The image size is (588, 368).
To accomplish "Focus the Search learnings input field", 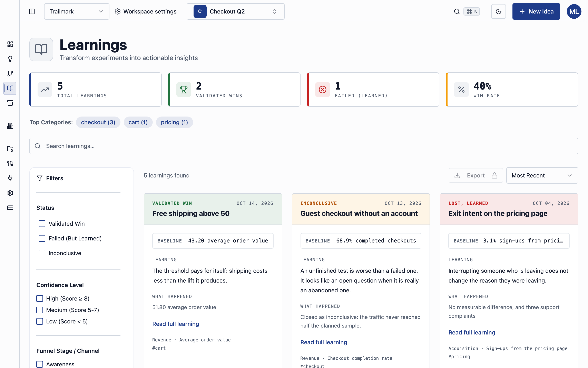I will (x=303, y=146).
